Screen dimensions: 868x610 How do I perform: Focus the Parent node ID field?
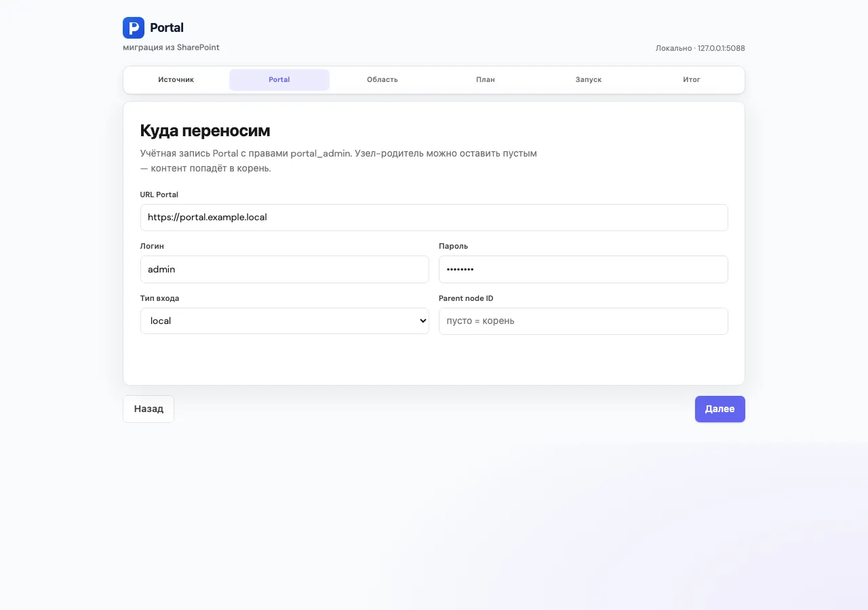point(583,321)
